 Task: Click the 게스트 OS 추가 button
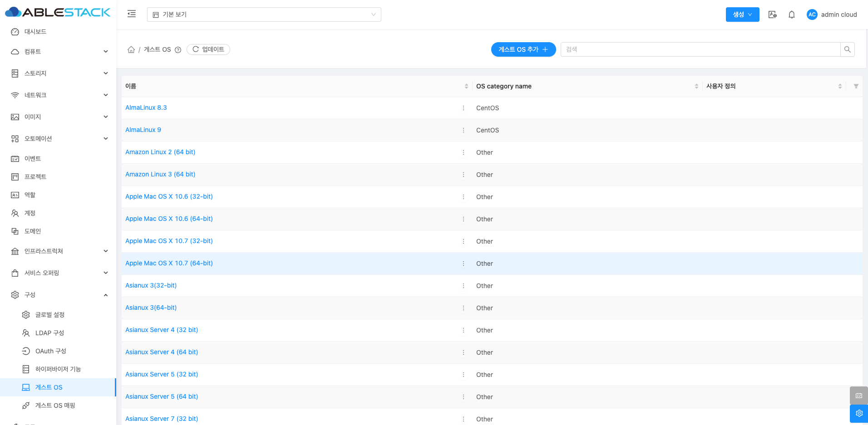[523, 49]
